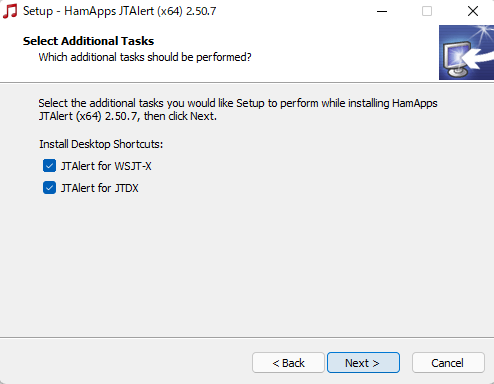Click the "JTAlert for WSJT-X" label text
This screenshot has width=494, height=384.
pos(106,166)
